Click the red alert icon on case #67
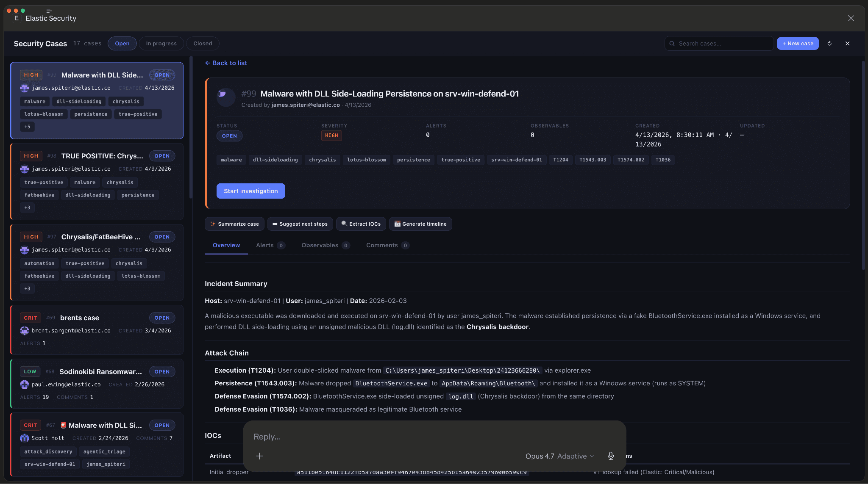The image size is (868, 484). click(x=63, y=425)
